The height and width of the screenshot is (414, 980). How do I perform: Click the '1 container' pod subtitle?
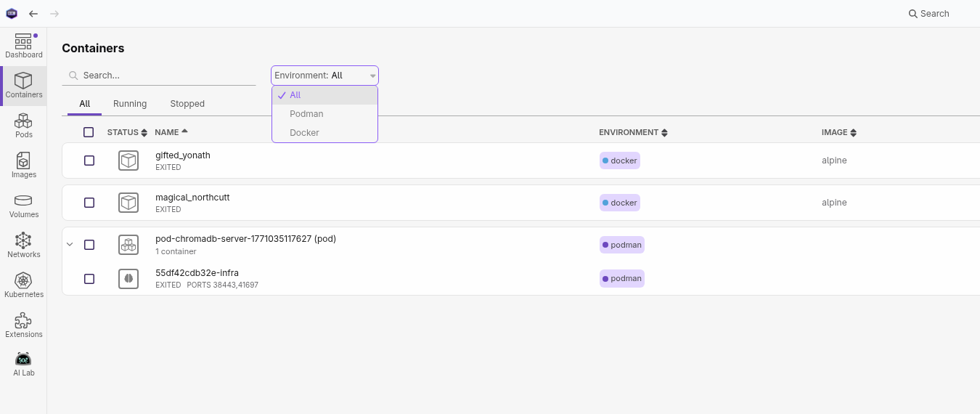(x=176, y=252)
